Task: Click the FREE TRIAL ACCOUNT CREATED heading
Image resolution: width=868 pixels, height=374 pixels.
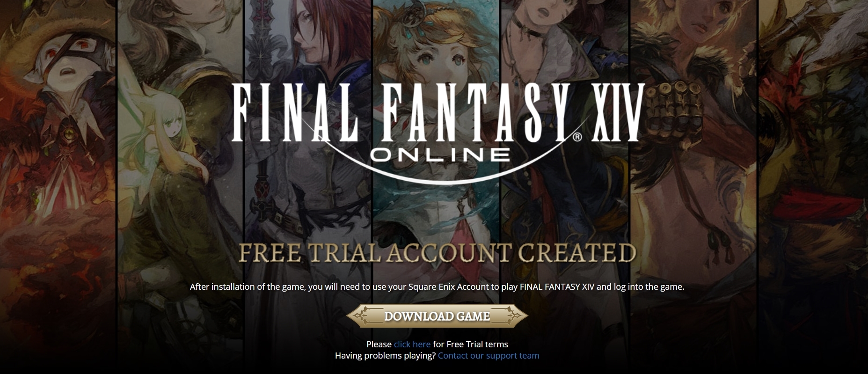Action: [437, 253]
